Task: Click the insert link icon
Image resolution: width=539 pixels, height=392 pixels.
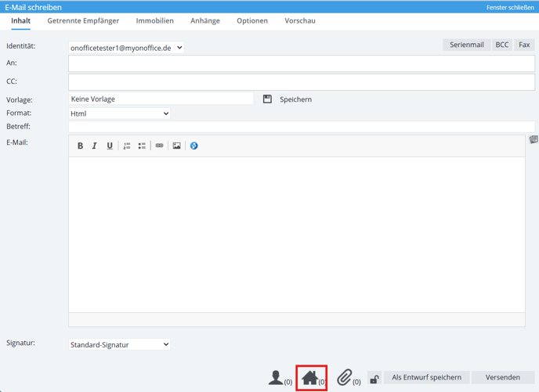Action: point(159,146)
